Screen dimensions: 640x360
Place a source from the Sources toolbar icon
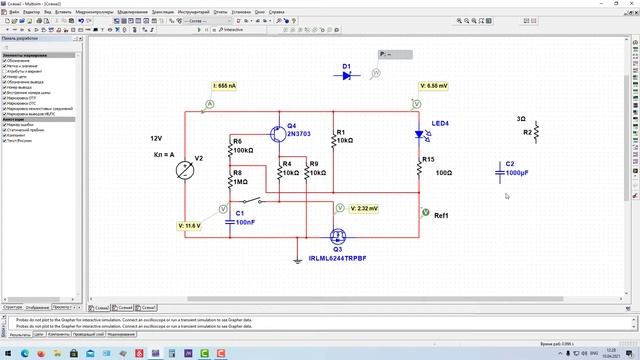7,30
